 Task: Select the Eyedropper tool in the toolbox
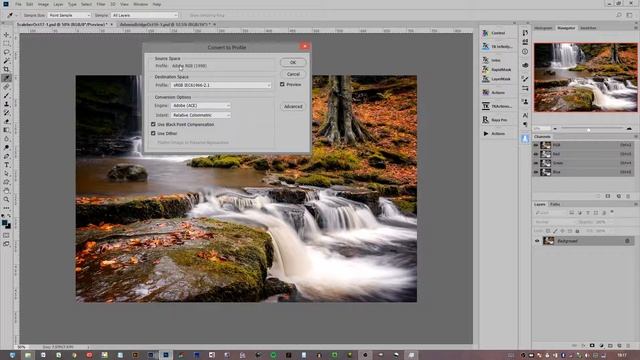tap(6, 78)
